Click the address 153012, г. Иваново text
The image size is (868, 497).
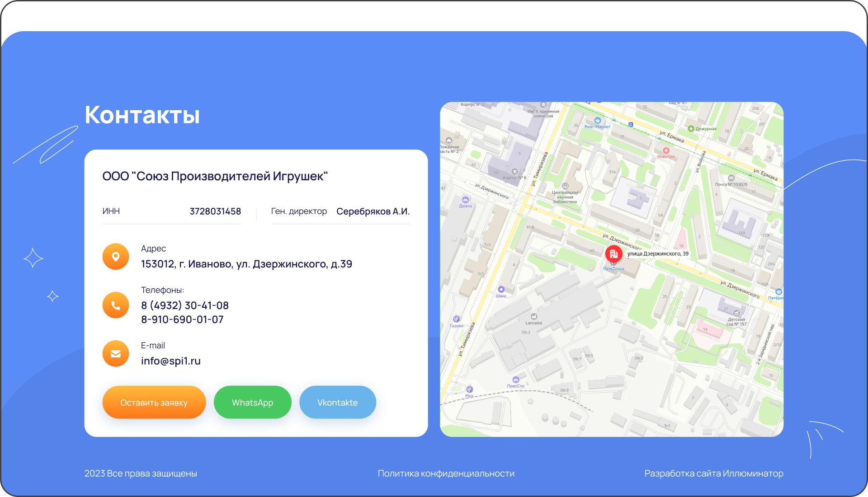(246, 264)
